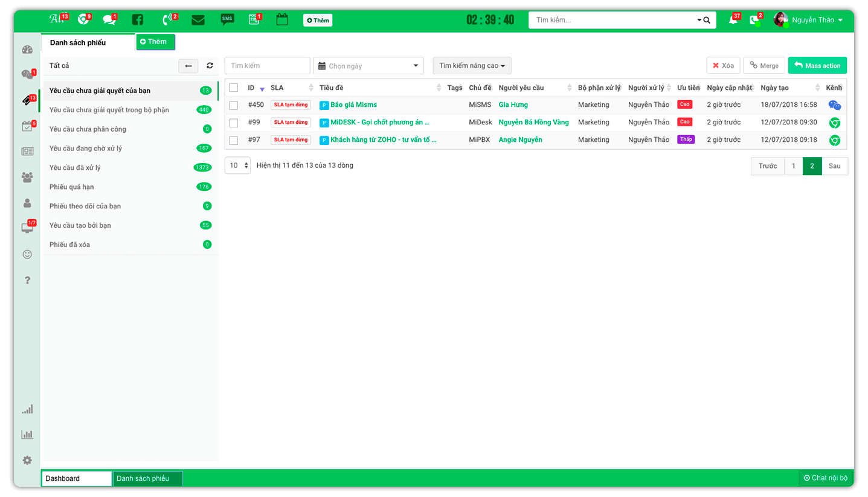Open the phone calls channel icon
The width and height of the screenshot is (868, 497).
(x=167, y=20)
